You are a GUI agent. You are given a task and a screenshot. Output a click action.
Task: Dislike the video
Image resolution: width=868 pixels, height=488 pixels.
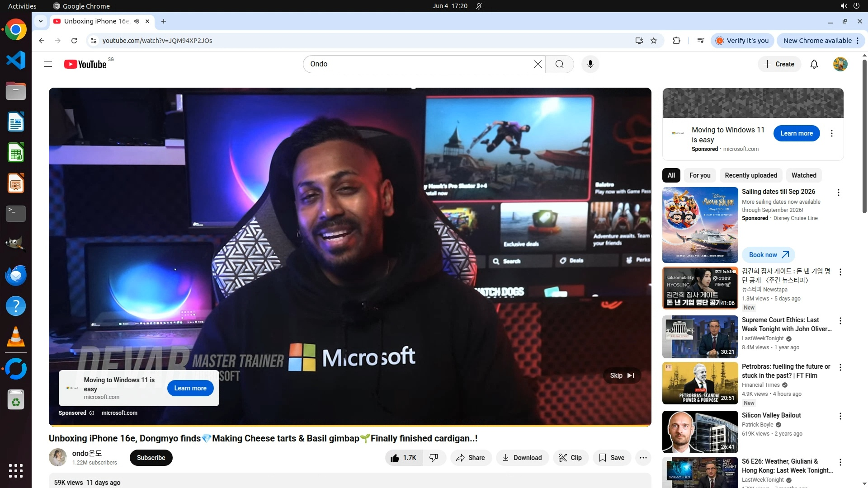coord(434,458)
